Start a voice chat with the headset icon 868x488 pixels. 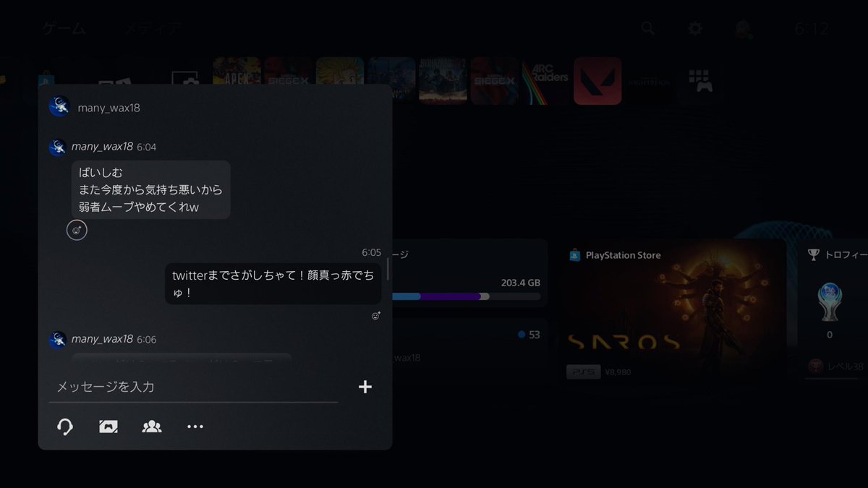tap(64, 427)
